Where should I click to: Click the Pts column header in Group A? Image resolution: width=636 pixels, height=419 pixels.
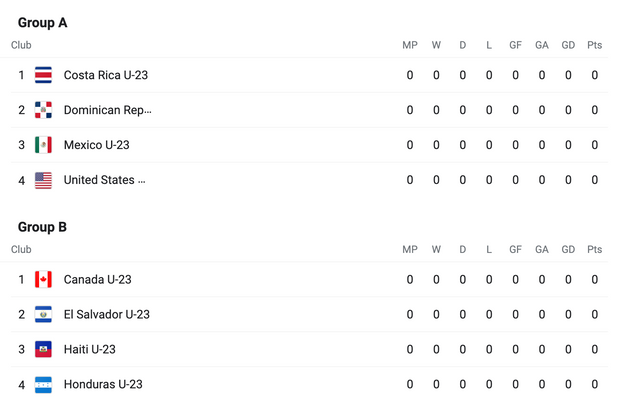[595, 45]
